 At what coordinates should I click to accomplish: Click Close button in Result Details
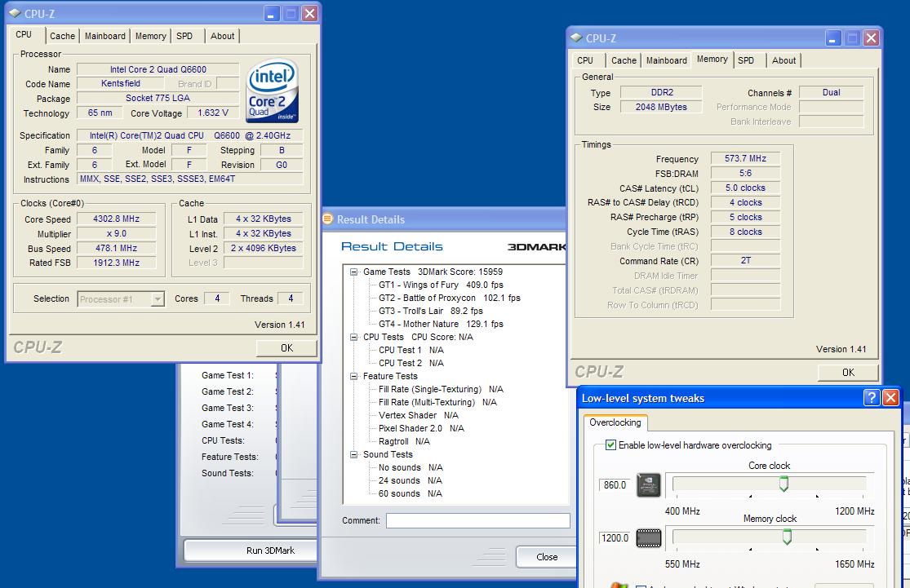pos(547,557)
